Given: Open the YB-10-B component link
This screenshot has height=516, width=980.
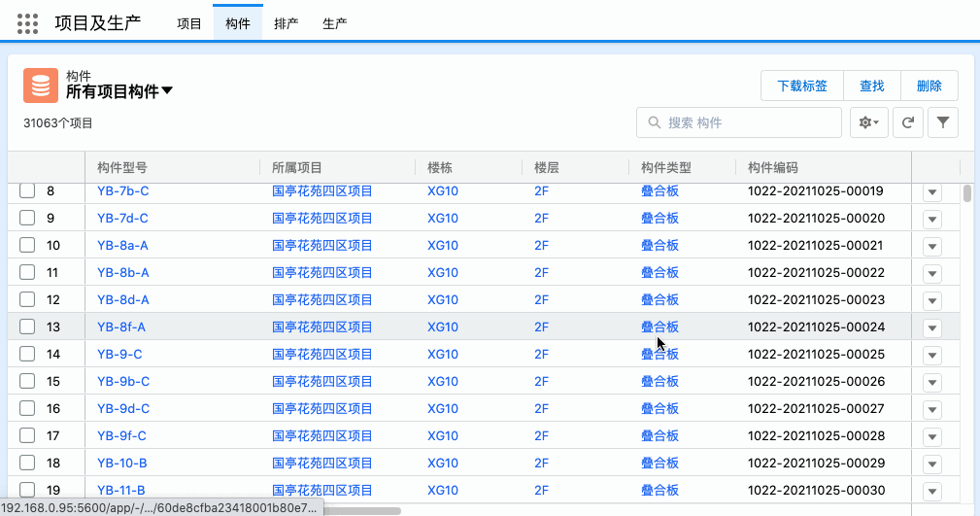Looking at the screenshot, I should [121, 463].
